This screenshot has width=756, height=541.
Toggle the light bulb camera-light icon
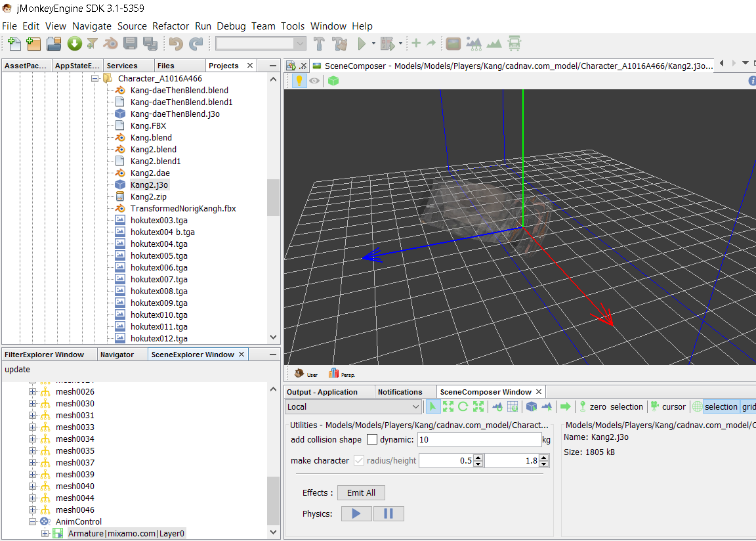pyautogui.click(x=299, y=81)
